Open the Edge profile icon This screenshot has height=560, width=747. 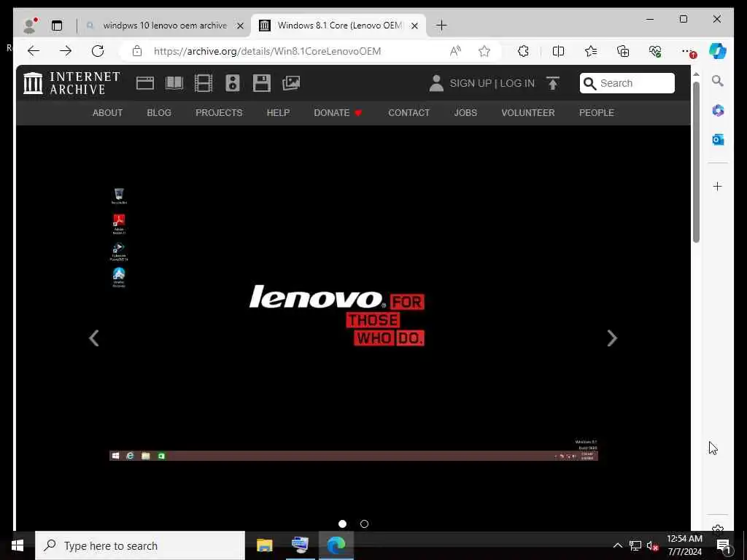coord(30,26)
